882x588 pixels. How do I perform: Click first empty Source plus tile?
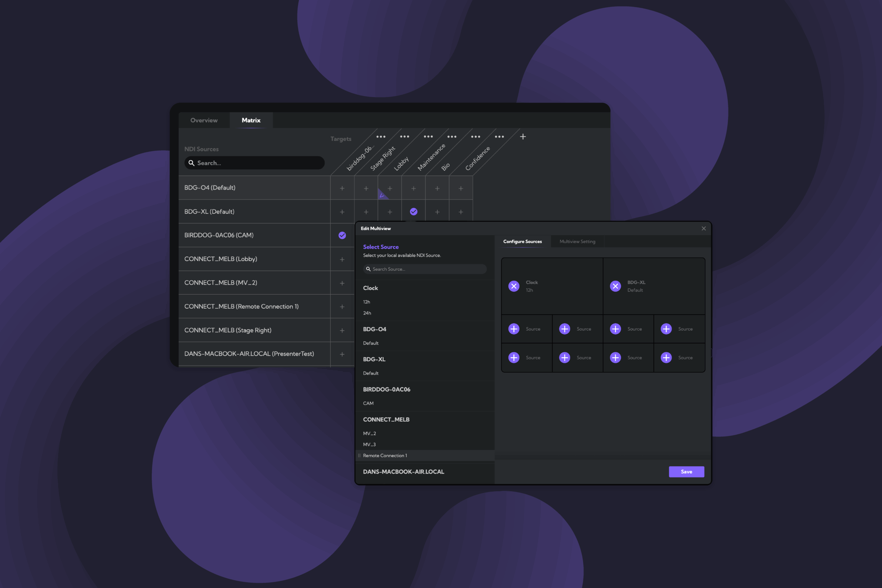[514, 329]
